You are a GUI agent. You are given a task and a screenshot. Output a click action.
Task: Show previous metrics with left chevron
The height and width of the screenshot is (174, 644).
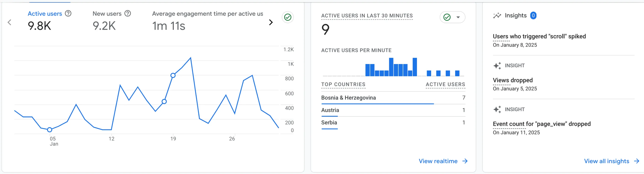(10, 23)
